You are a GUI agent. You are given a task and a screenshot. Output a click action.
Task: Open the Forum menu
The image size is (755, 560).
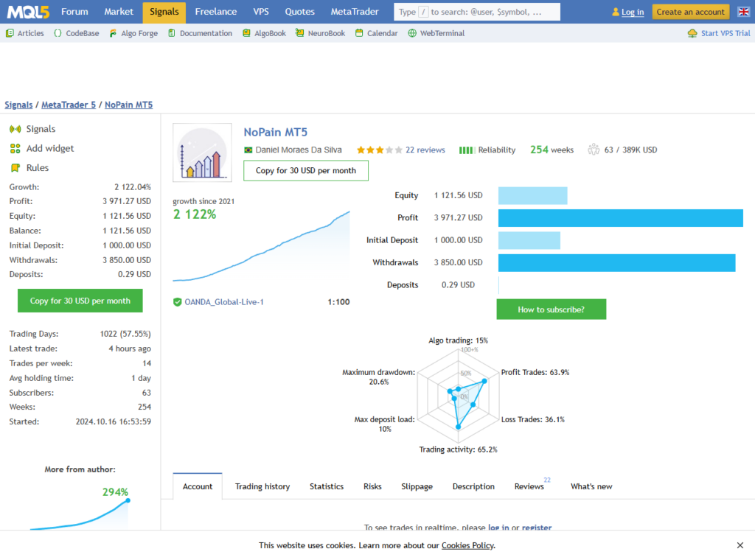pyautogui.click(x=74, y=12)
